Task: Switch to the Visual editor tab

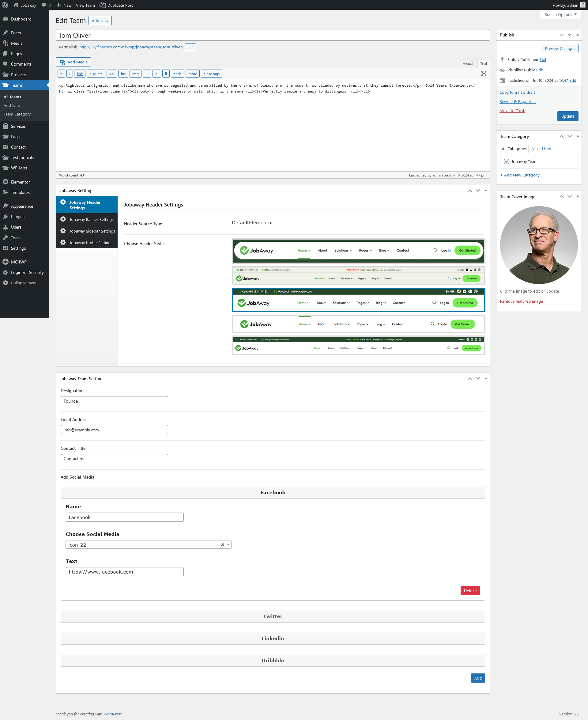Action: coord(467,63)
